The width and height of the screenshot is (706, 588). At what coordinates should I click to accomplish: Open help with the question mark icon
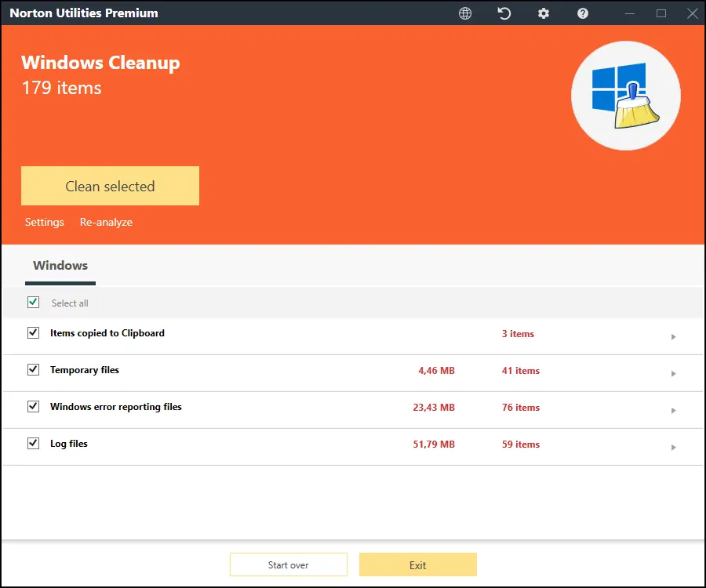point(583,13)
